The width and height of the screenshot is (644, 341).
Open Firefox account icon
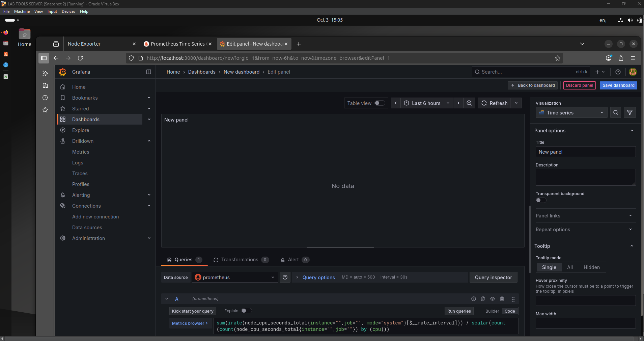pos(609,58)
